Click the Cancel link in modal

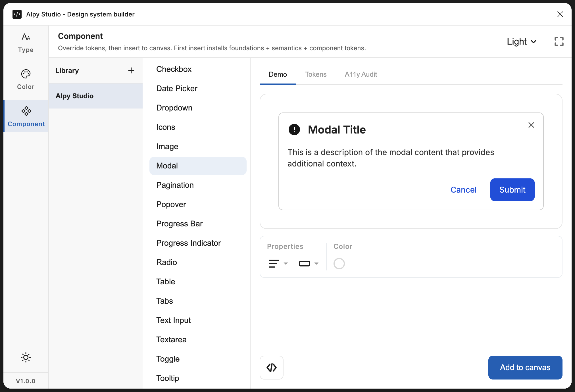(463, 190)
